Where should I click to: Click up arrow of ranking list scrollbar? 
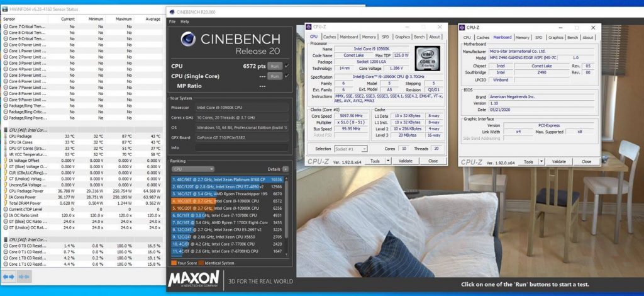[286, 178]
